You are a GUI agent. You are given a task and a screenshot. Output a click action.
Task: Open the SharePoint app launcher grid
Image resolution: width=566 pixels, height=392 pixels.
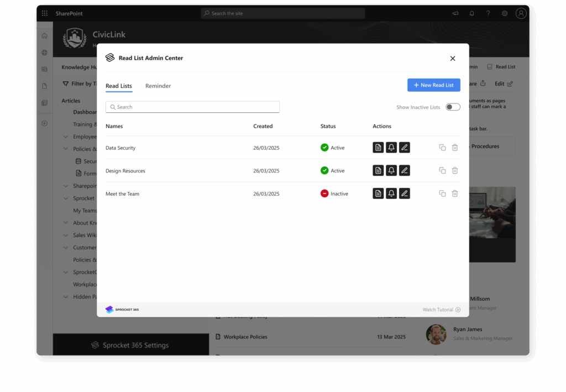tap(45, 13)
